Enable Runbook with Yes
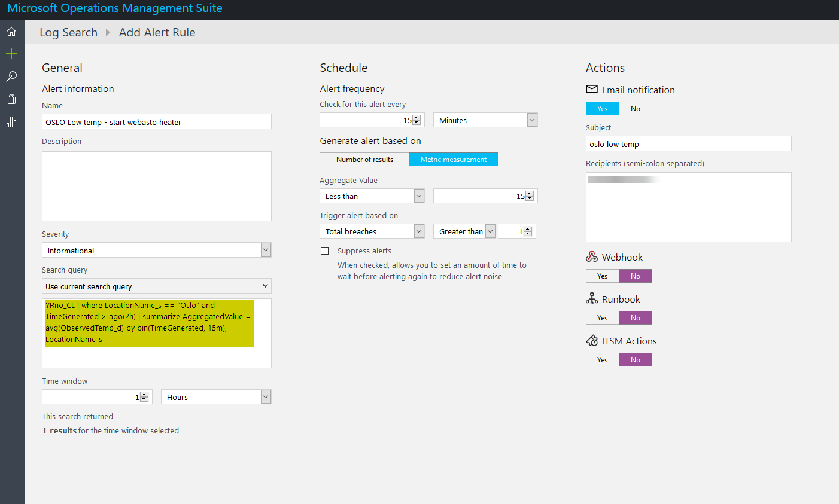 (x=603, y=317)
